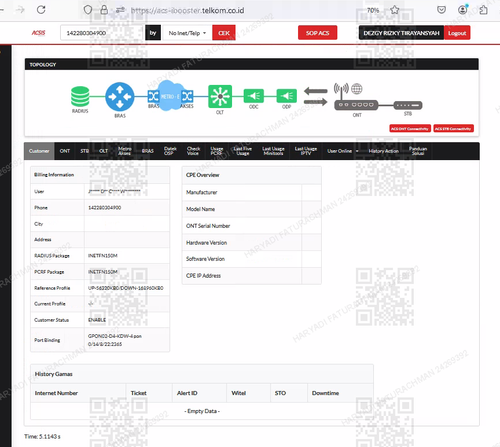Click the Witel column header
Screen dimensions: 500x447
[x=239, y=393]
